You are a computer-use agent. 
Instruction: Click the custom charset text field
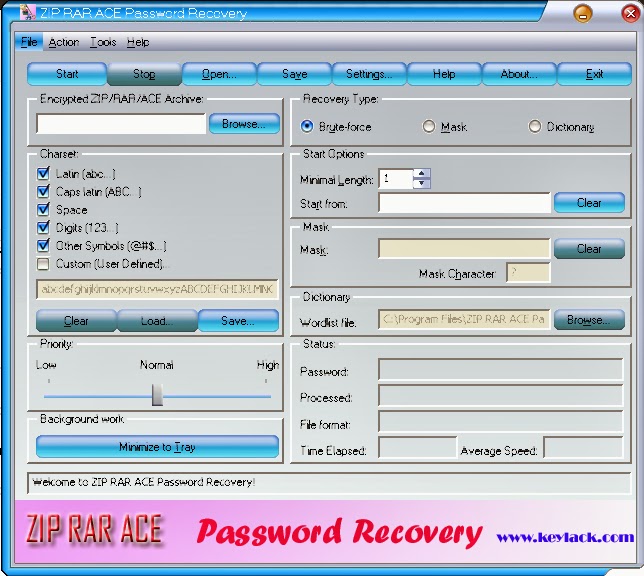pyautogui.click(x=157, y=289)
